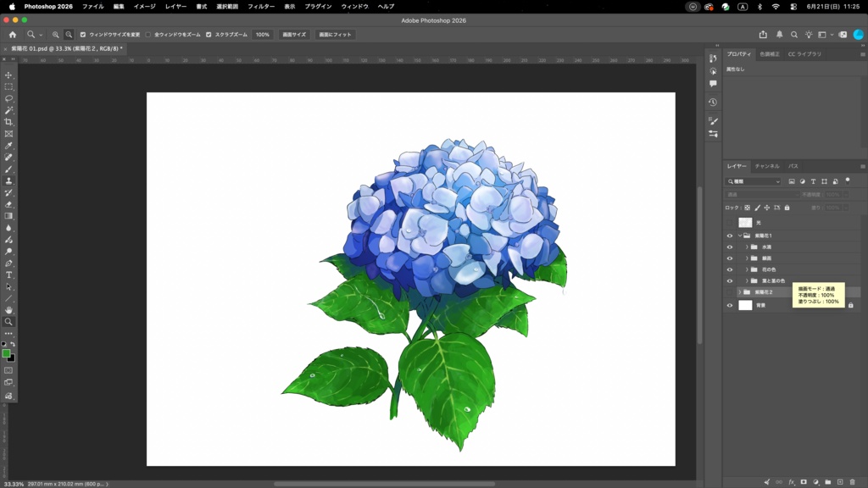
Task: Select the Hand tool
Action: click(x=8, y=310)
